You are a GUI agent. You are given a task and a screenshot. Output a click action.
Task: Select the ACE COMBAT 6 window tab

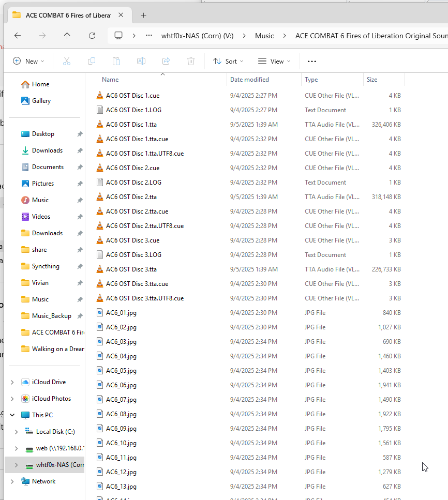point(62,15)
